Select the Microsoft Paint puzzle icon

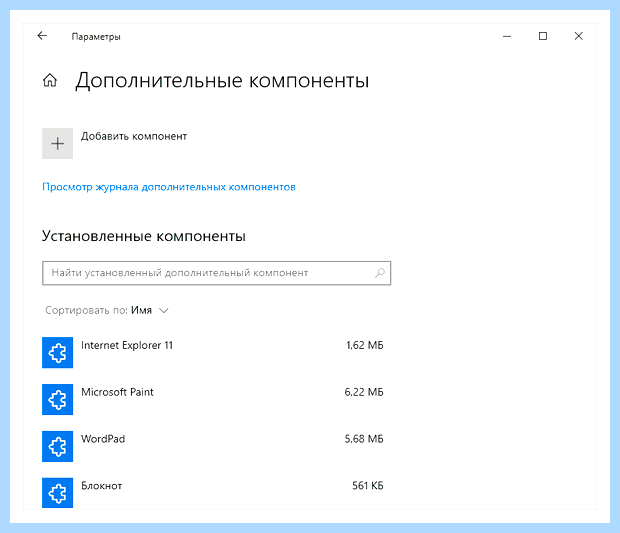coord(57,399)
